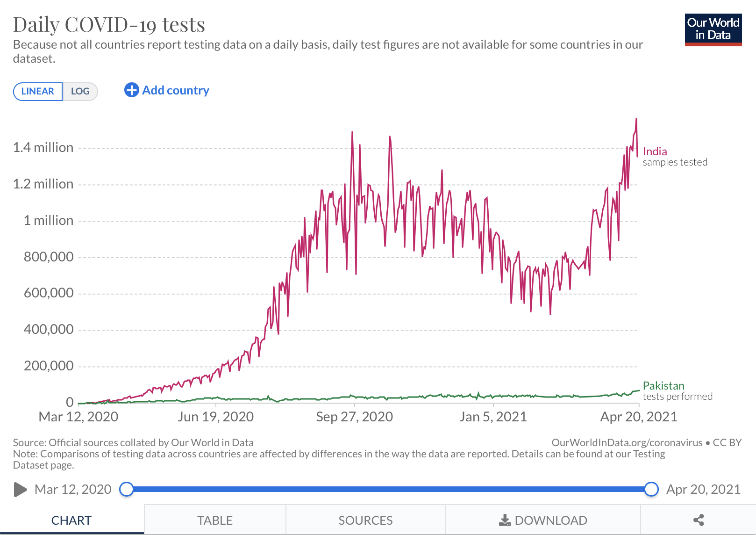Screen dimensions: 756x535
Task: Open the SOURCES tab
Action: (x=365, y=520)
